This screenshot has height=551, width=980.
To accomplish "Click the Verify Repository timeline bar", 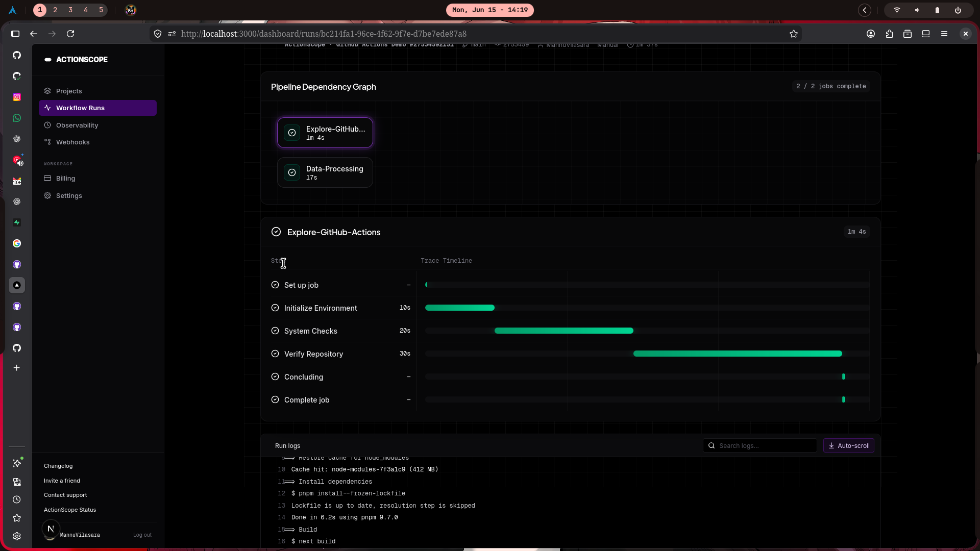I will (x=738, y=354).
